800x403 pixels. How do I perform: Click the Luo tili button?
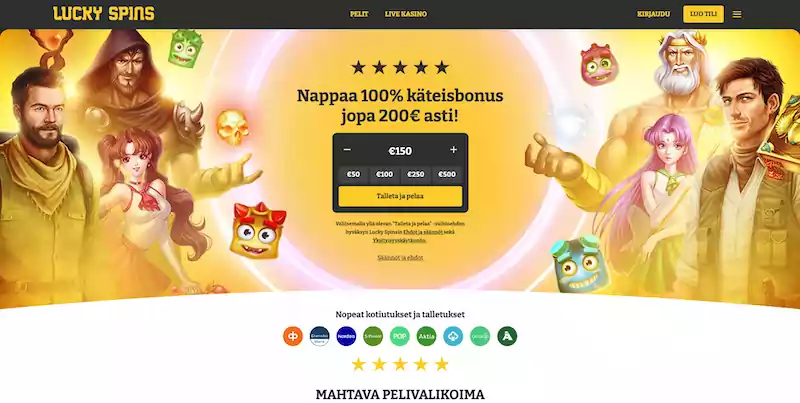coord(703,14)
